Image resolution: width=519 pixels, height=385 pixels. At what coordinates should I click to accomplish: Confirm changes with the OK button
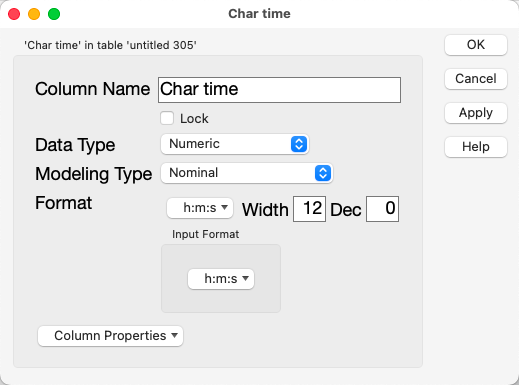coord(476,45)
